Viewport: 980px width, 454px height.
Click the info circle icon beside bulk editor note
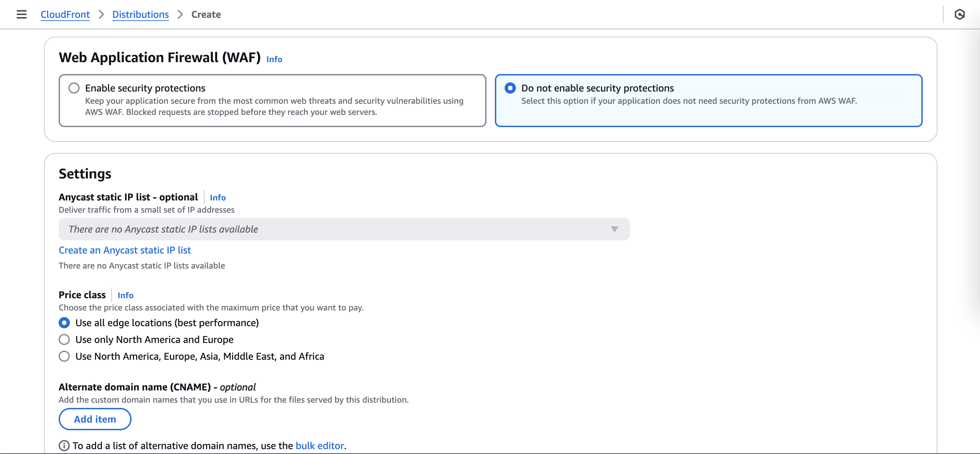tap(64, 445)
